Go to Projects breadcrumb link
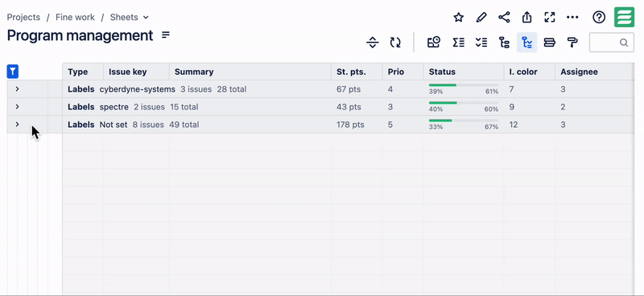The image size is (644, 296). point(23,17)
